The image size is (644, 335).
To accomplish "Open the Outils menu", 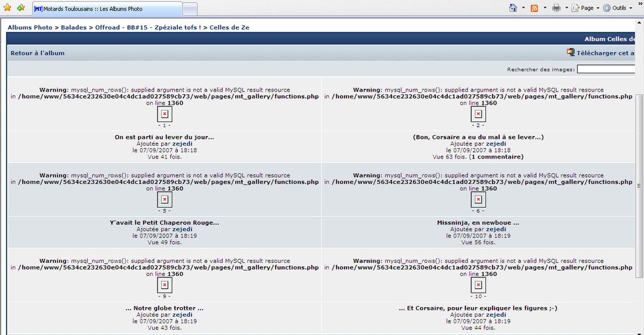I will (617, 8).
